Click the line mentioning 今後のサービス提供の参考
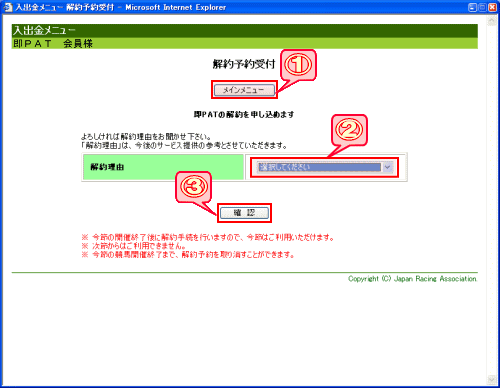This screenshot has height=388, width=500. [x=184, y=146]
